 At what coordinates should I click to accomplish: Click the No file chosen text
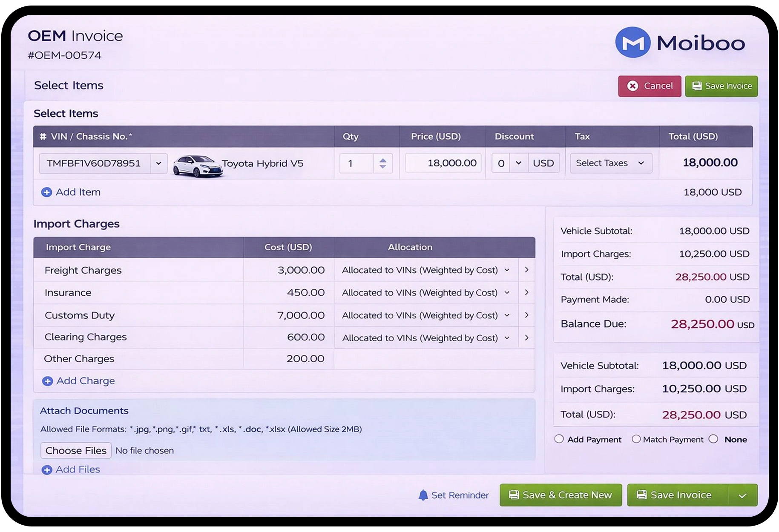coord(145,451)
